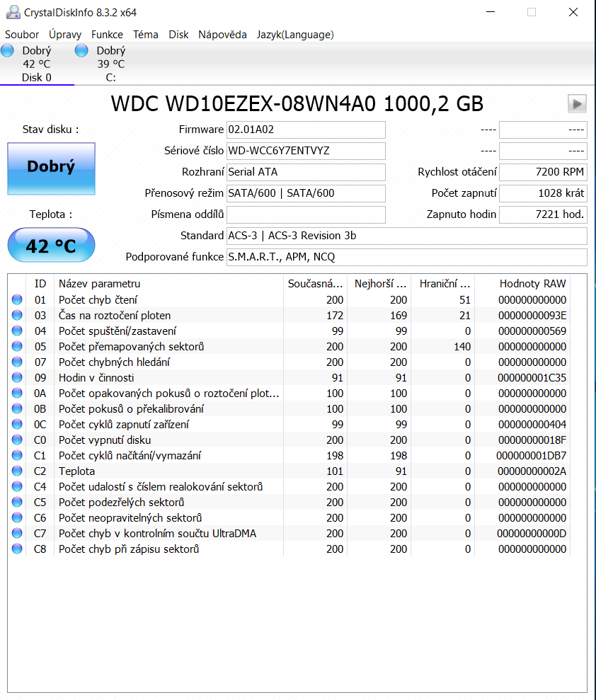Click the Zapnuto hodin 7221 hod. field
Viewport: 596px width, 700px height.
click(543, 214)
